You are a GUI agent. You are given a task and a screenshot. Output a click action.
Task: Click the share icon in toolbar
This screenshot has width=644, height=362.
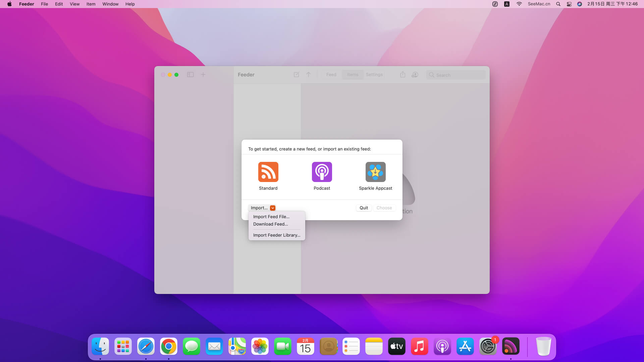402,75
